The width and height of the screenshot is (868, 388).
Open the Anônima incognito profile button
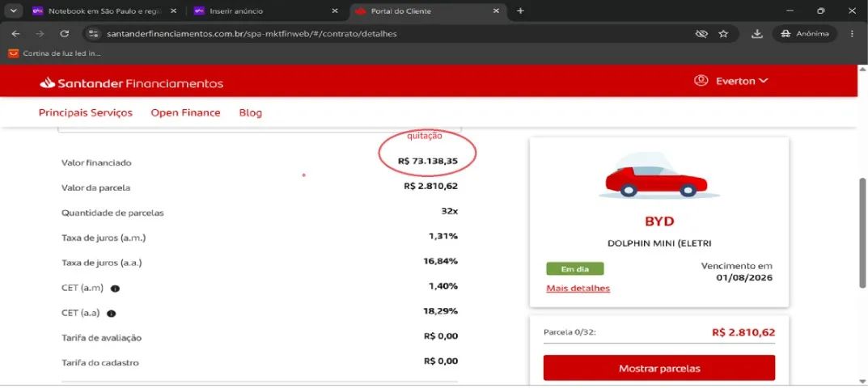(x=804, y=34)
